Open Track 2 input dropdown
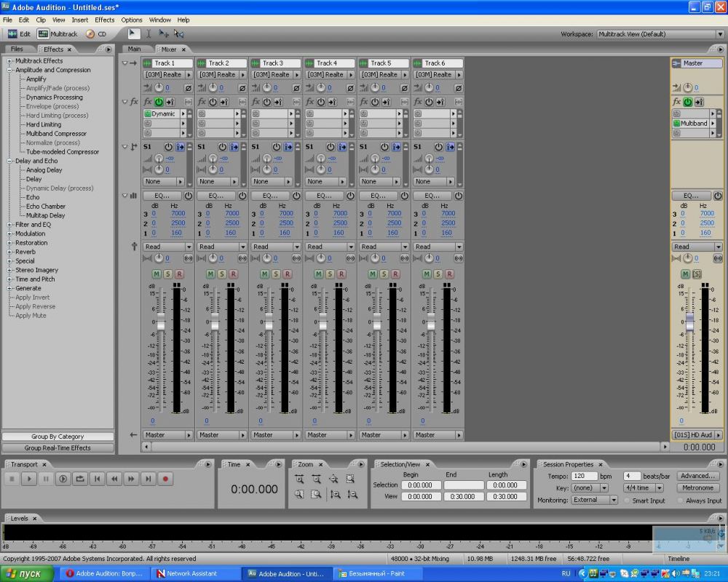728x582 pixels. 221,75
